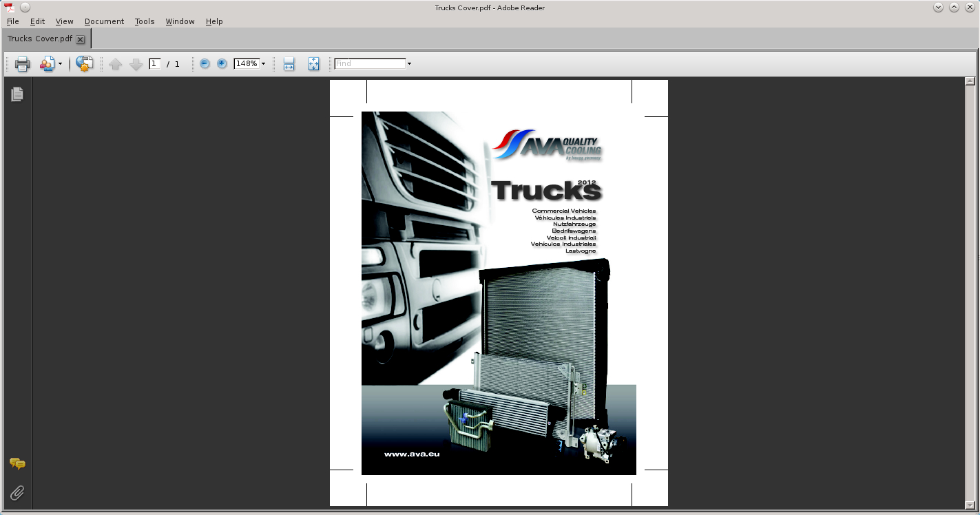980x515 pixels.
Task: Click the vertical scrollbar track
Action: pyautogui.click(x=970, y=293)
